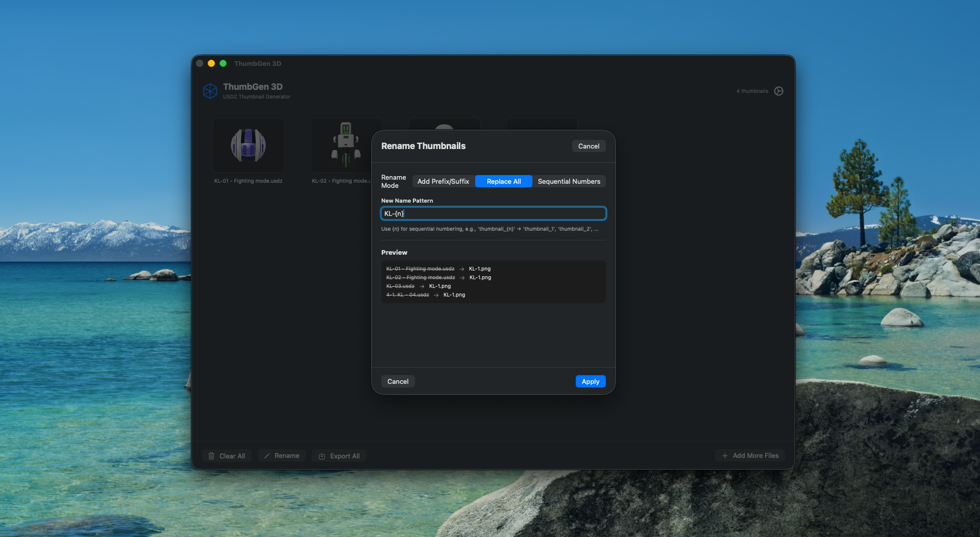Screen dimensions: 980x537
Task: Click the Rename button in bottom toolbar
Action: (281, 455)
